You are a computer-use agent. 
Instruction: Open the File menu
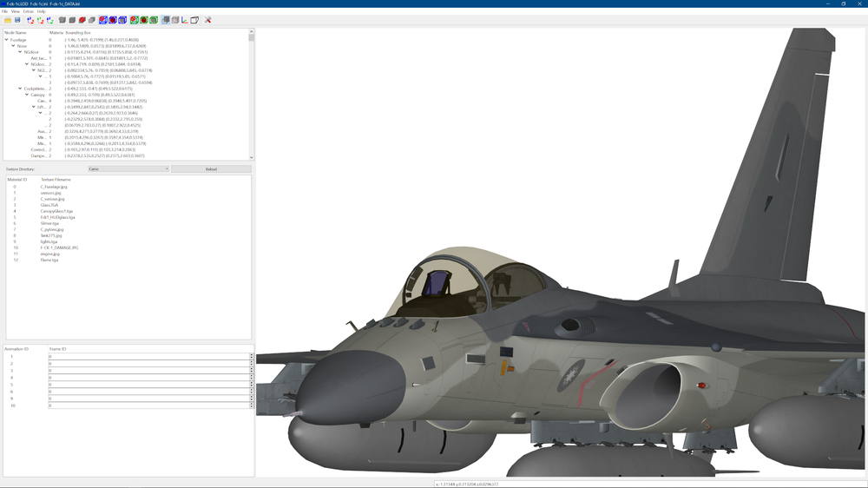tap(4, 11)
